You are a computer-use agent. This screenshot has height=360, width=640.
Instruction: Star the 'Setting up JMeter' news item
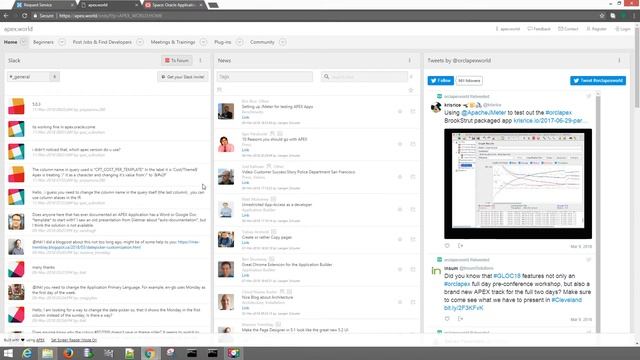400,111
